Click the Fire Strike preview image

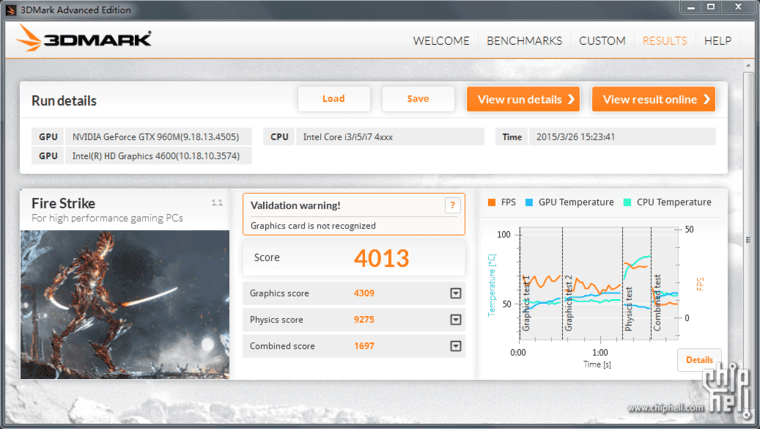[125, 304]
